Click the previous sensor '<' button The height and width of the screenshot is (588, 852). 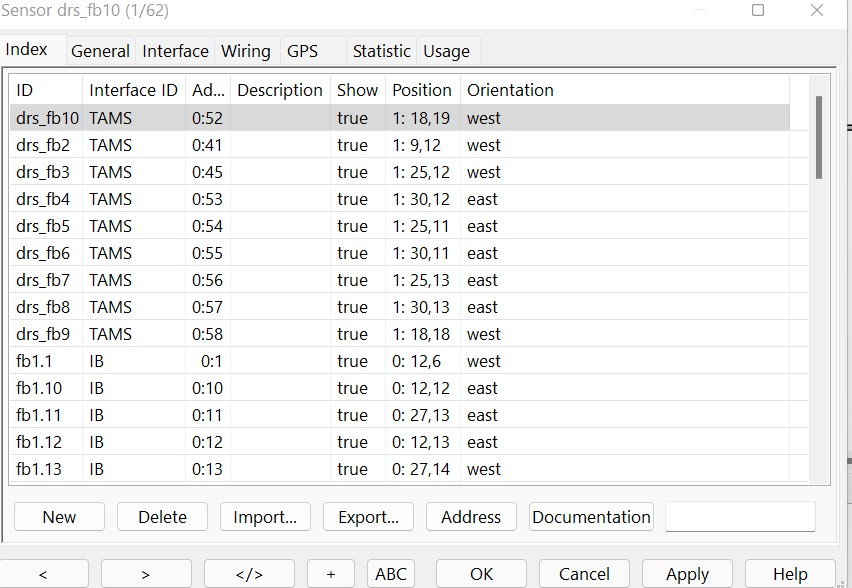(43, 573)
